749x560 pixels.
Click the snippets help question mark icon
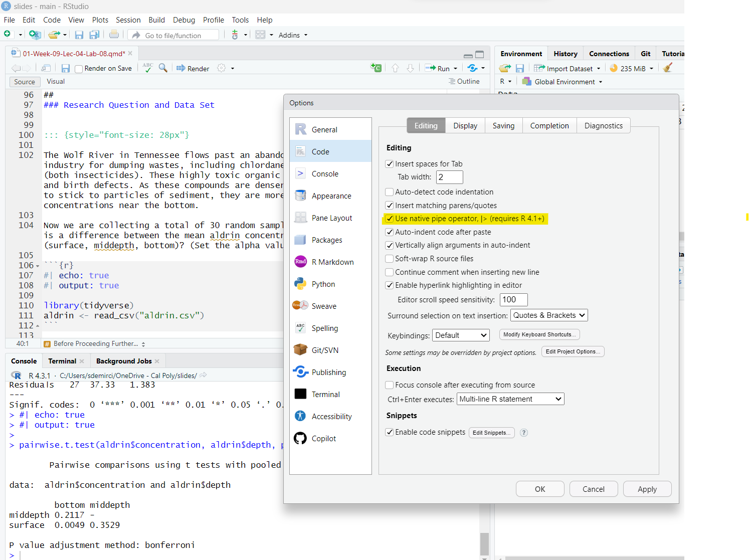click(x=524, y=433)
